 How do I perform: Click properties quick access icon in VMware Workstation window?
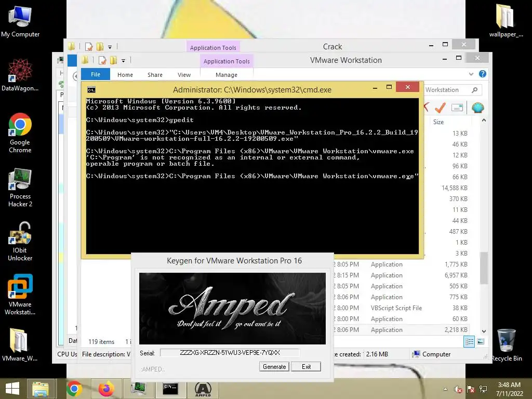(x=102, y=60)
